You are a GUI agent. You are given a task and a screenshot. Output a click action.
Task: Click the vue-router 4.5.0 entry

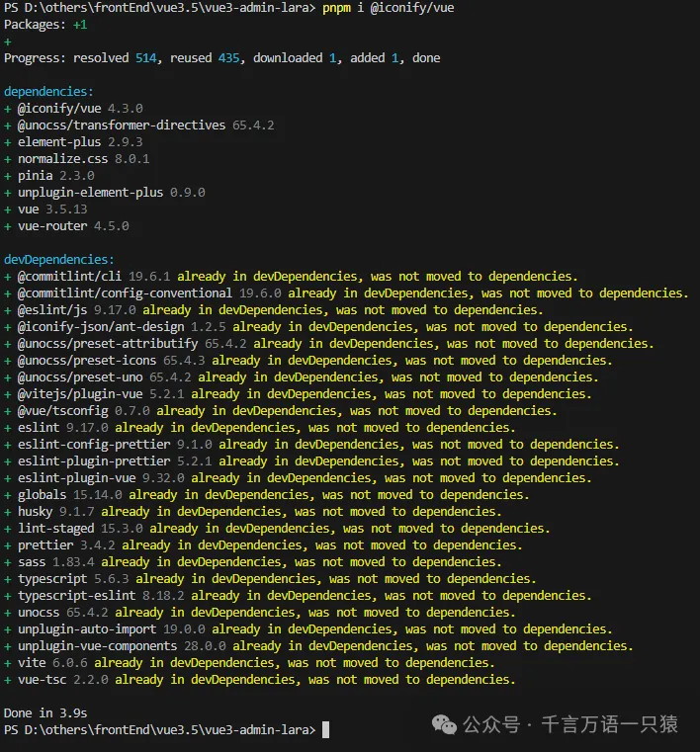coord(73,226)
